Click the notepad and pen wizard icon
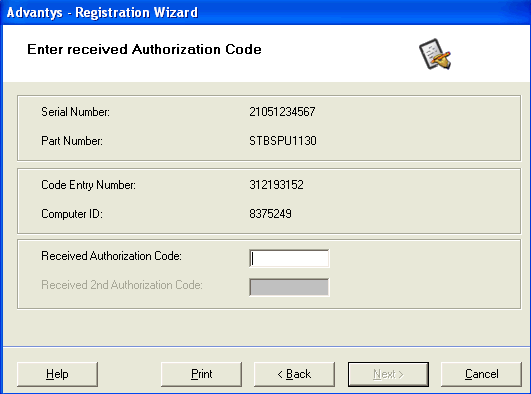Screen dimensions: 531x394 click(435, 54)
